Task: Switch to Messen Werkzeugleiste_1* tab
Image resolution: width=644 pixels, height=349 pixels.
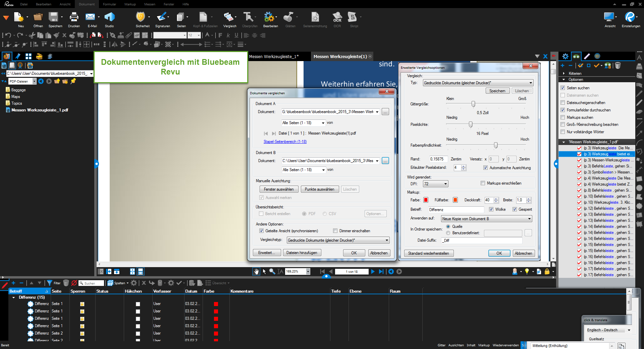Action: 274,56
